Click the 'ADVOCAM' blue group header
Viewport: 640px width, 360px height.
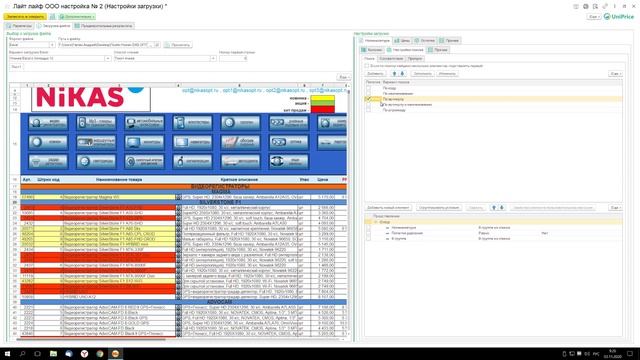[220, 302]
